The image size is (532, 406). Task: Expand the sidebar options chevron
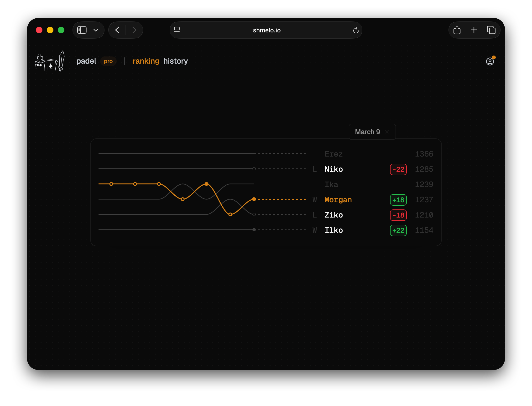click(96, 30)
